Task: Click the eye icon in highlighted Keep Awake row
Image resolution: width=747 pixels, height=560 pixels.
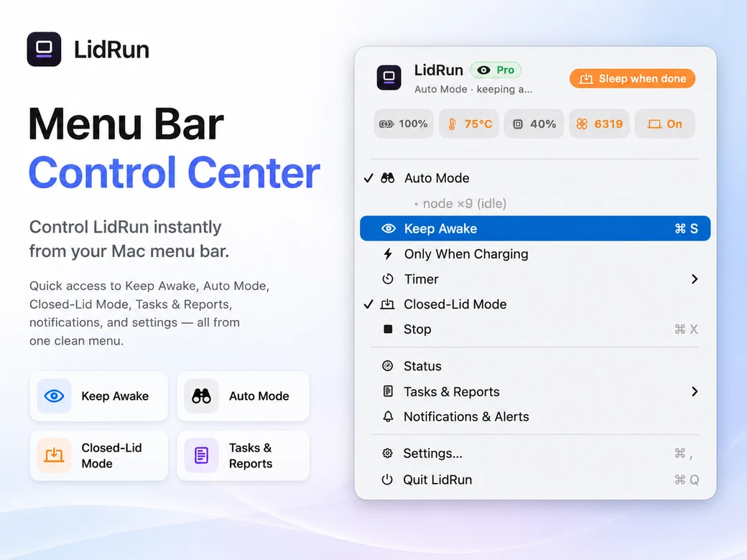Action: (389, 228)
